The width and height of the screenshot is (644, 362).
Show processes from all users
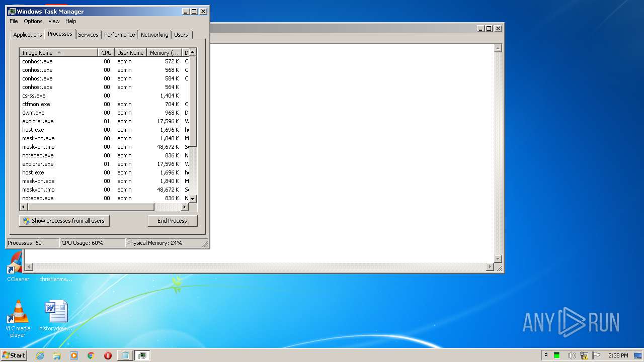(x=64, y=221)
